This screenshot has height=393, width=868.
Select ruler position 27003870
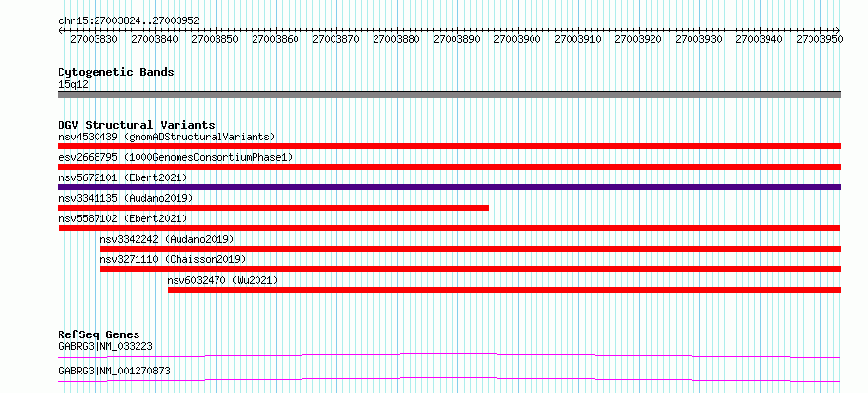pos(335,39)
